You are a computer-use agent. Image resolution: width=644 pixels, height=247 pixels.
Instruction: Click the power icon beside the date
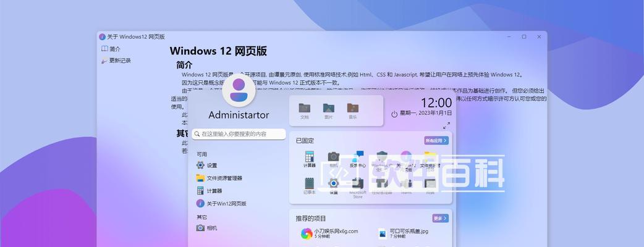tap(394, 114)
